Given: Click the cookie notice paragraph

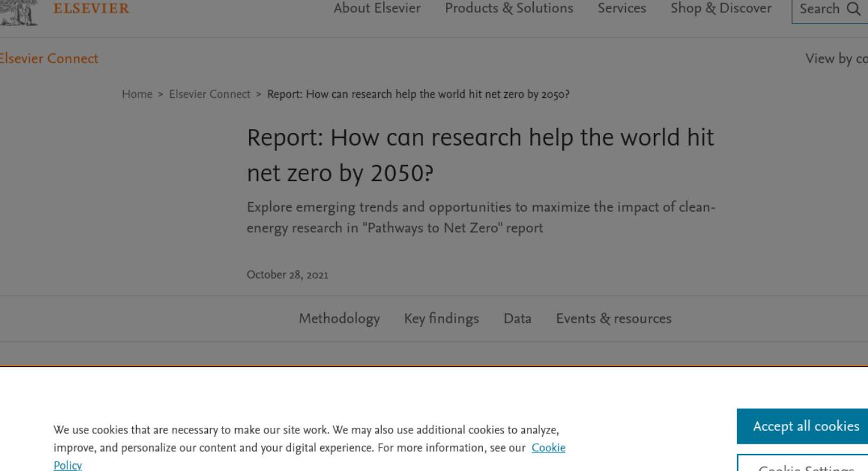Looking at the screenshot, I should pyautogui.click(x=309, y=447).
